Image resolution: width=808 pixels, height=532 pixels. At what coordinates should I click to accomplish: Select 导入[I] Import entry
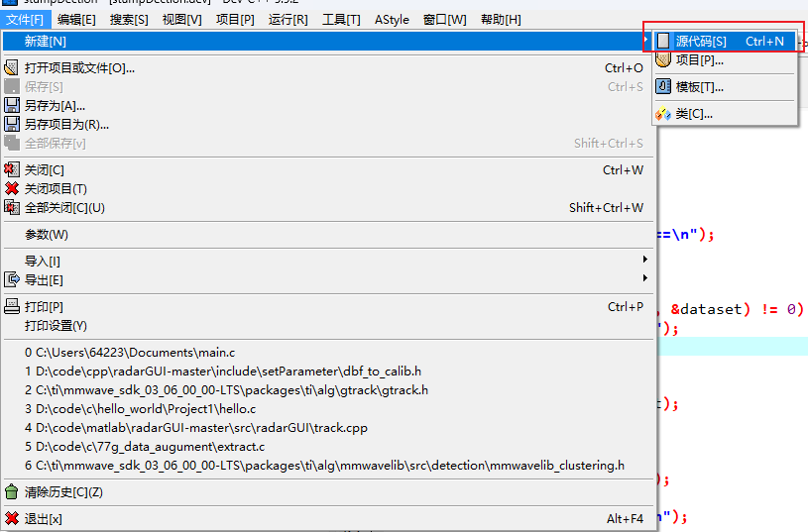[x=328, y=262]
